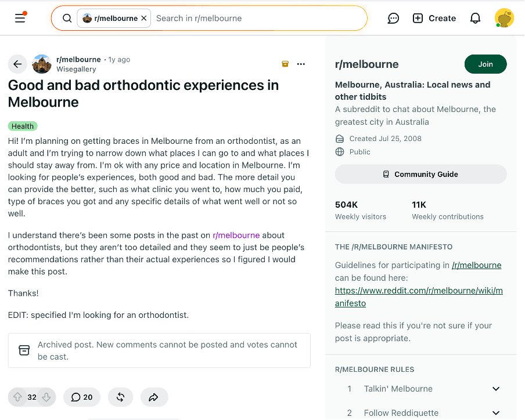Click the Created Jul 25, 2008 text
This screenshot has height=420, width=525.
point(386,139)
